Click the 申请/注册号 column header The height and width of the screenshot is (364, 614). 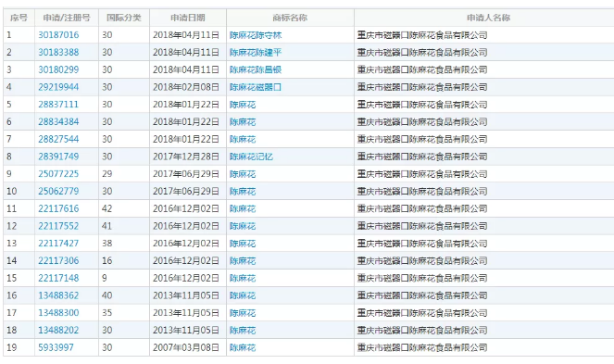pyautogui.click(x=67, y=18)
